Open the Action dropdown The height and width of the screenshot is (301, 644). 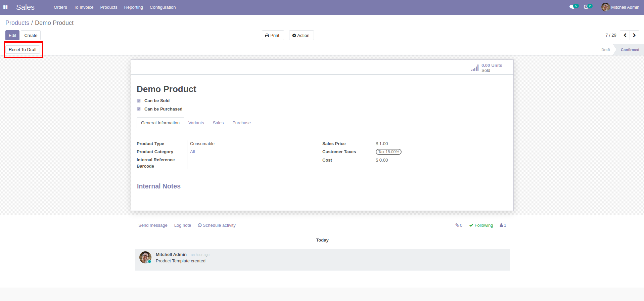click(x=301, y=36)
